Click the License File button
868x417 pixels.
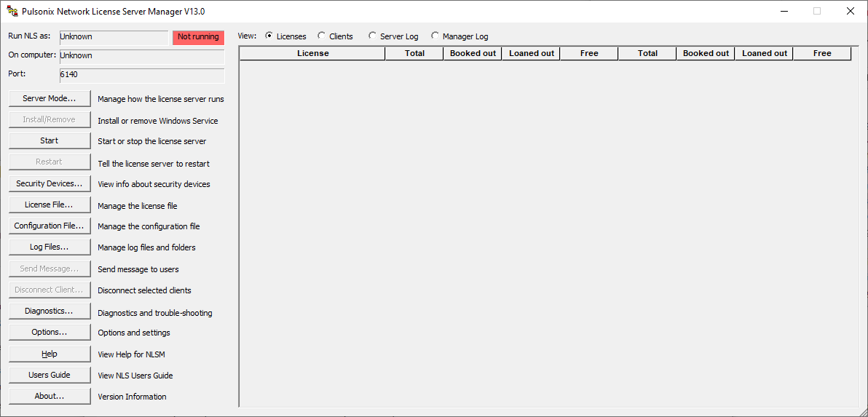(x=50, y=204)
